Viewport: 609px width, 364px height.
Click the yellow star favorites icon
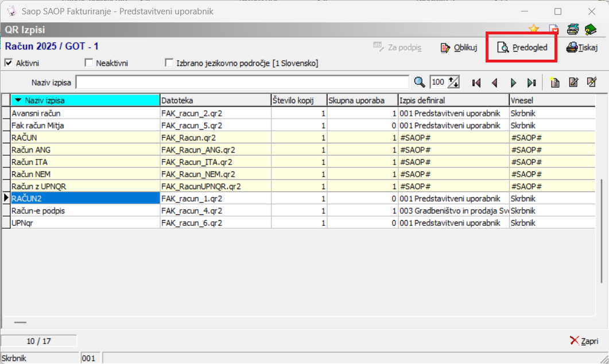point(534,29)
